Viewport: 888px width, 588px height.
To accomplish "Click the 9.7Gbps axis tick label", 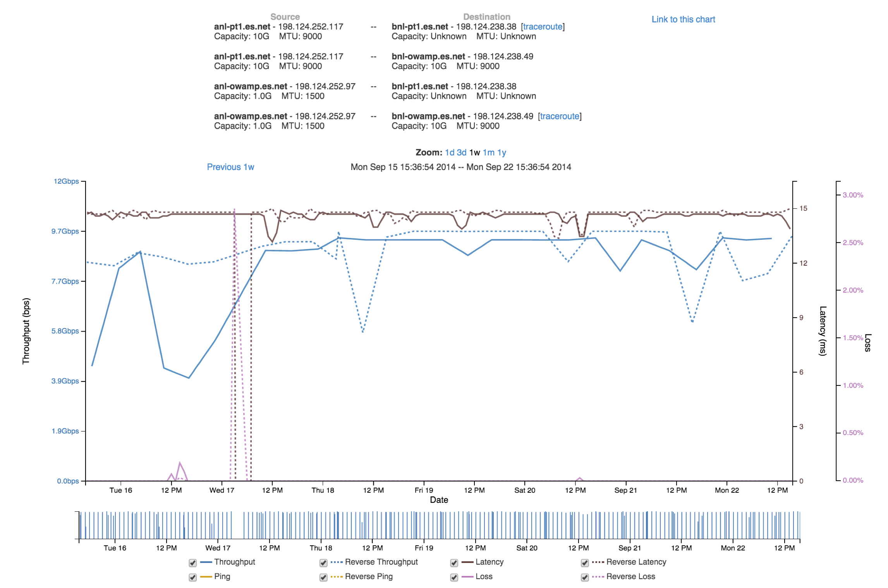I will pos(65,231).
